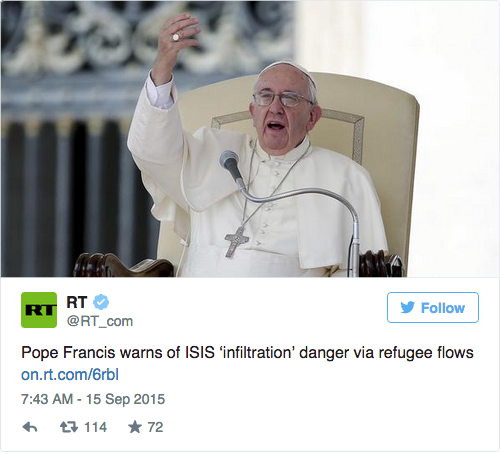Image resolution: width=500 pixels, height=454 pixels.
Task: Click the cross pendant in the photo
Action: coord(236,242)
